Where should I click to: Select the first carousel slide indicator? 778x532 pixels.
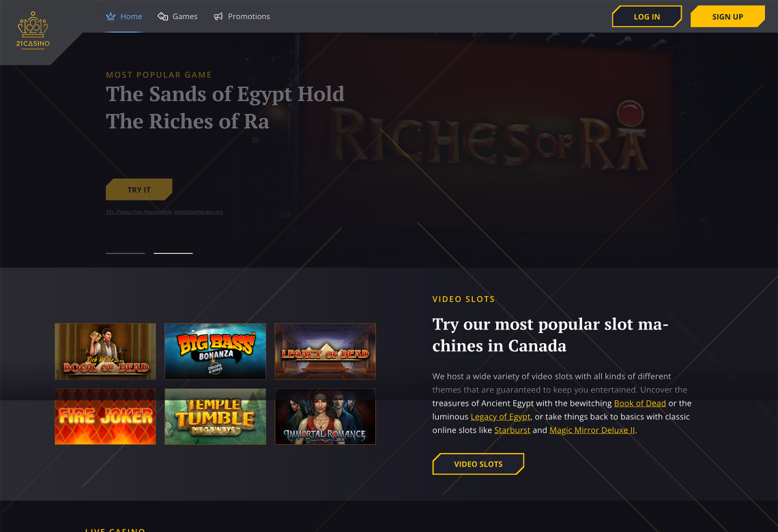tap(126, 253)
